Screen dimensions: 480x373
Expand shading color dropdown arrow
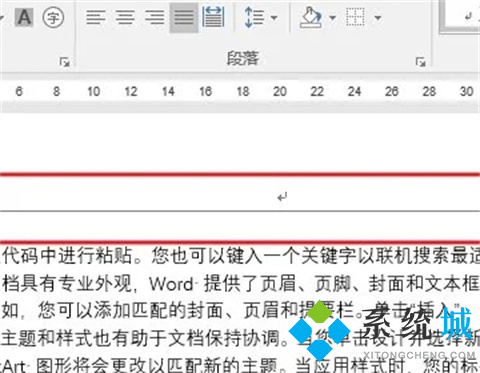tap(332, 18)
